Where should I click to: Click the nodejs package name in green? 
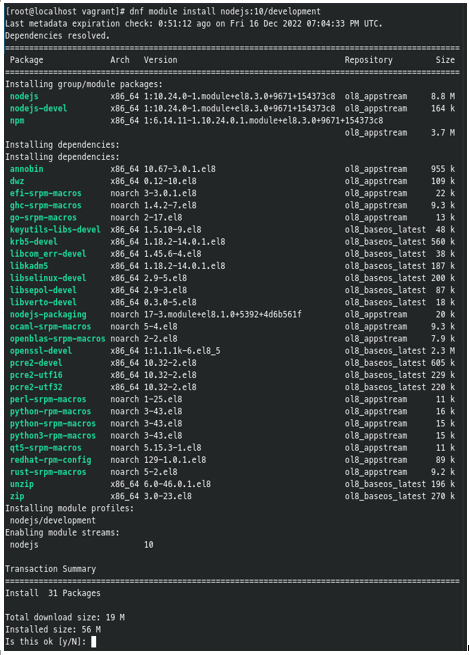(24, 96)
